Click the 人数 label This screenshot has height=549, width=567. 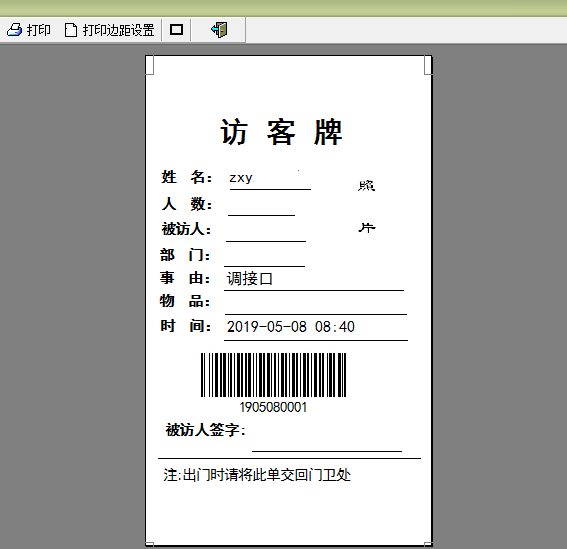pyautogui.click(x=186, y=204)
